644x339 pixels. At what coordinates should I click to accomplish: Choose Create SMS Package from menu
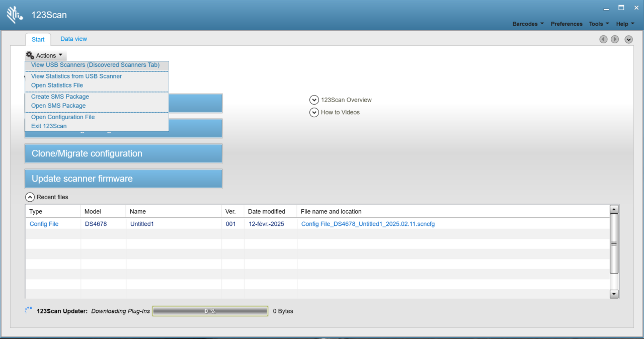pos(60,97)
